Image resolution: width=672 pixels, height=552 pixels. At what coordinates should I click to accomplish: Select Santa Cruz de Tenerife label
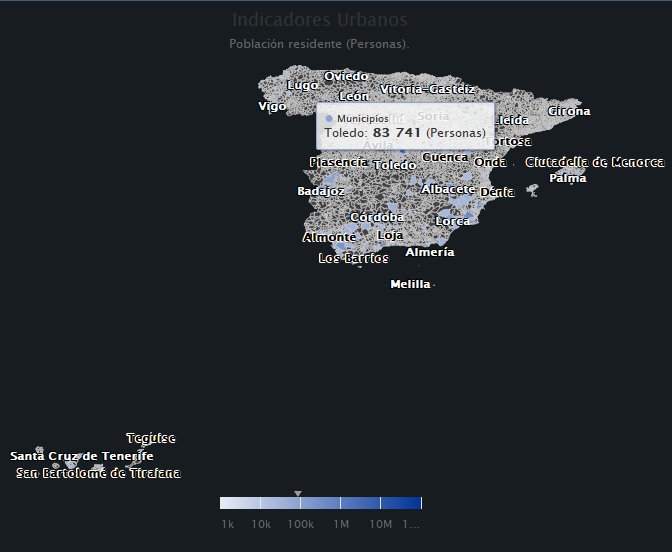click(82, 456)
